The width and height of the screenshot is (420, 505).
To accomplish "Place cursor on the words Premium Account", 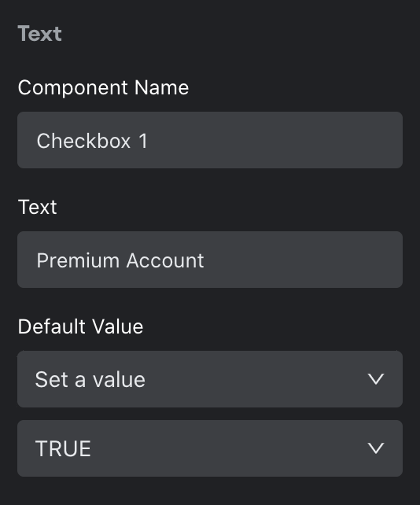I will coord(120,260).
